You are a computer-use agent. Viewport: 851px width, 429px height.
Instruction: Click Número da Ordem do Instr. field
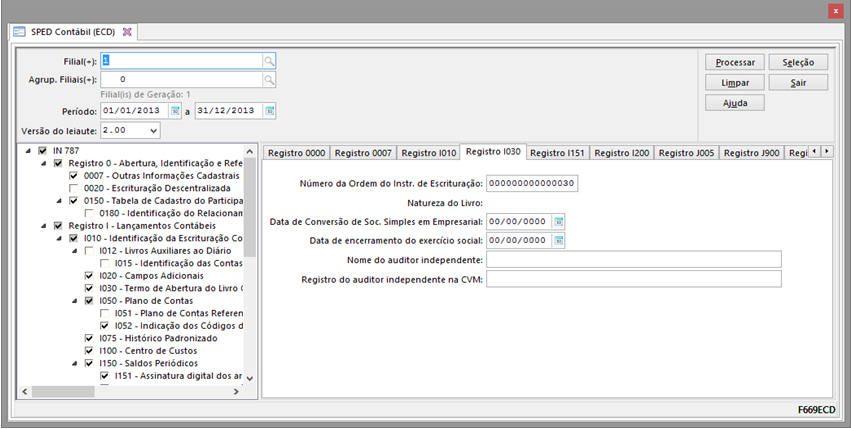pos(532,184)
